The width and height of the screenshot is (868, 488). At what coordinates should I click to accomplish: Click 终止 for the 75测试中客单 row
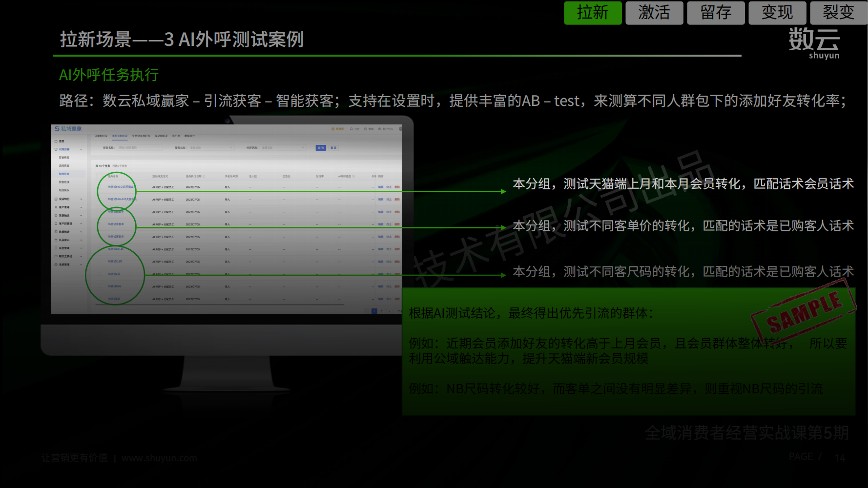coord(389,224)
